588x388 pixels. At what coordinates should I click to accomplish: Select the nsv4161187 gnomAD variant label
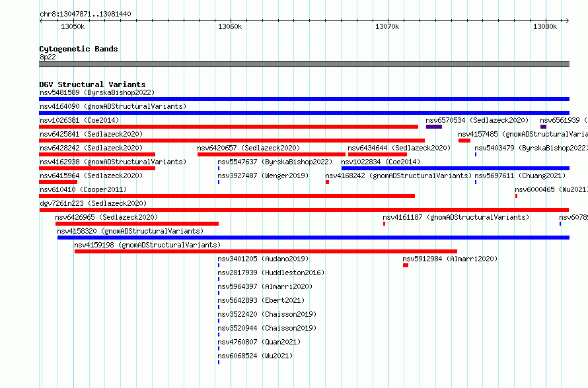[456, 217]
